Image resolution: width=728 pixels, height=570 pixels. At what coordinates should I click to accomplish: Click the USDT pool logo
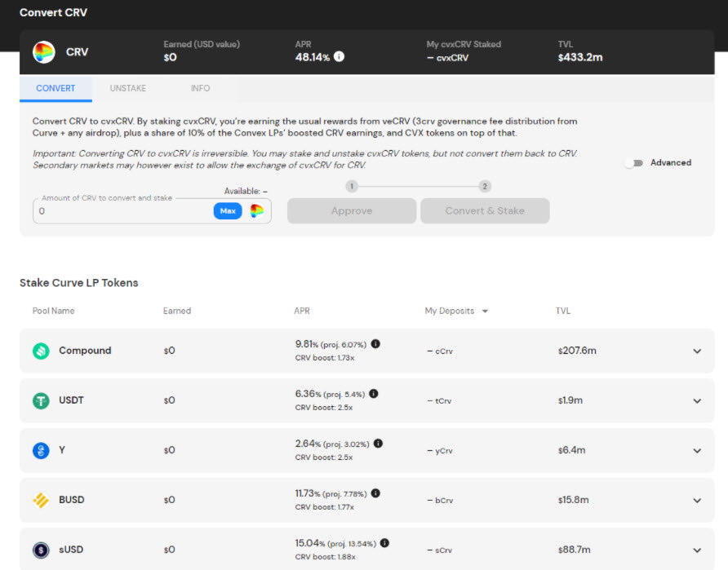tap(41, 400)
